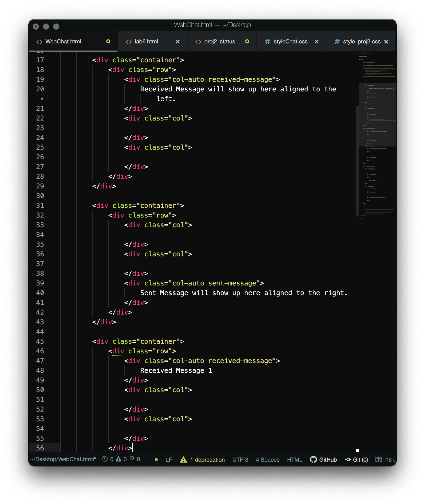This screenshot has height=504, width=425.
Task: Click line number 45 in the gutter
Action: (x=40, y=341)
